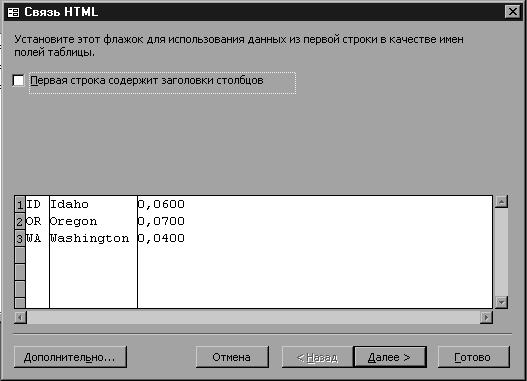Click vertical scrollbar up arrow
This screenshot has height=381, width=527.
point(501,202)
